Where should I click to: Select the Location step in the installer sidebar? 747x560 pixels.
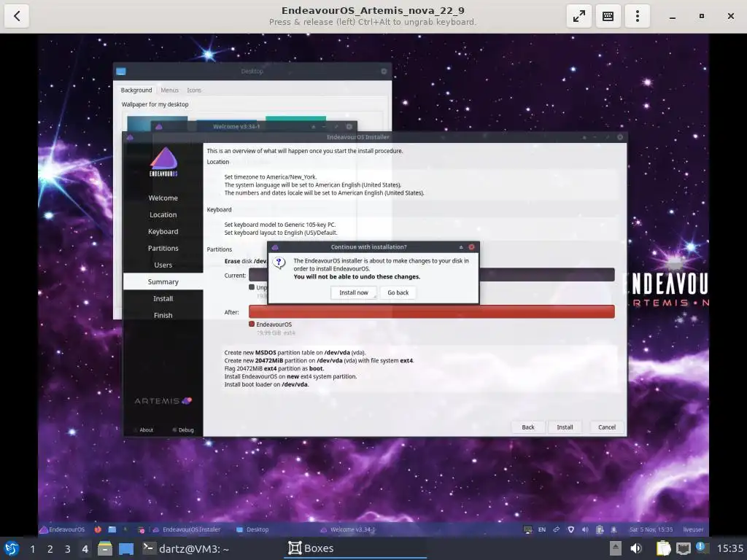coord(163,215)
